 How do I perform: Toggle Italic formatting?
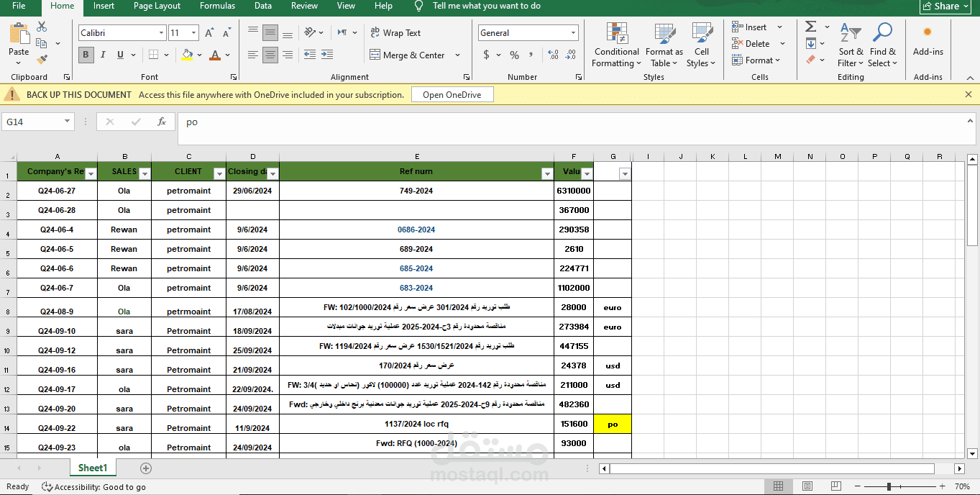click(103, 55)
